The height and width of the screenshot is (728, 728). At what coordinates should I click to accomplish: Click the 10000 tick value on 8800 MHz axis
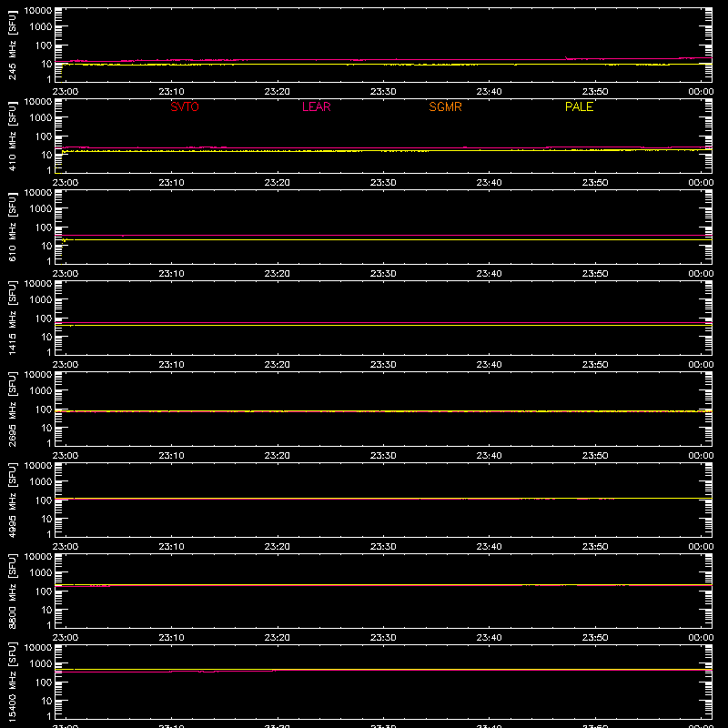tap(38, 557)
